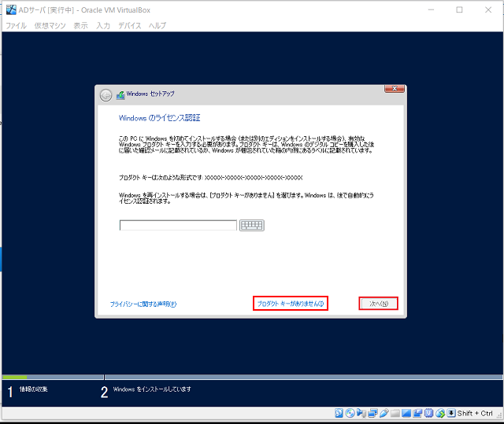
Task: Click the hard disk activity status icon
Action: 339,413
